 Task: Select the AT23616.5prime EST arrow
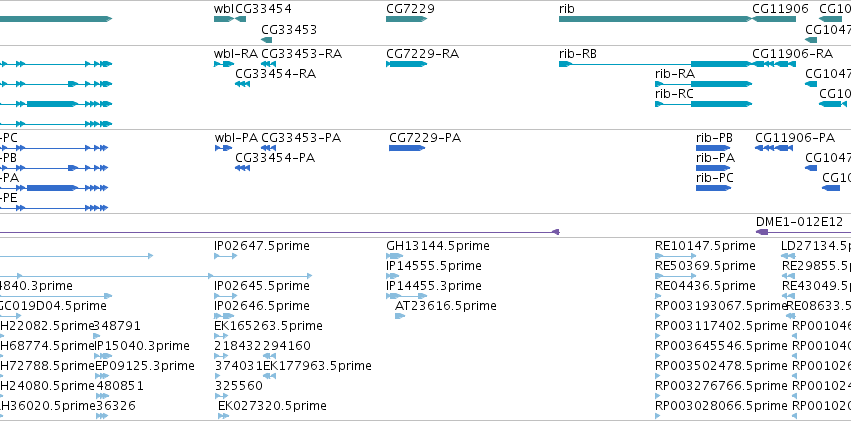pos(400,316)
